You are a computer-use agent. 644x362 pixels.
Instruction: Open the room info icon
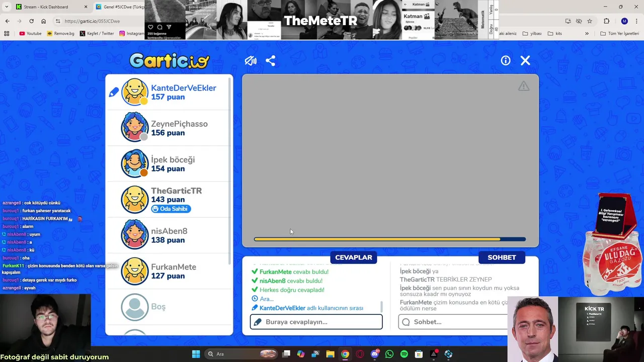[x=506, y=61]
